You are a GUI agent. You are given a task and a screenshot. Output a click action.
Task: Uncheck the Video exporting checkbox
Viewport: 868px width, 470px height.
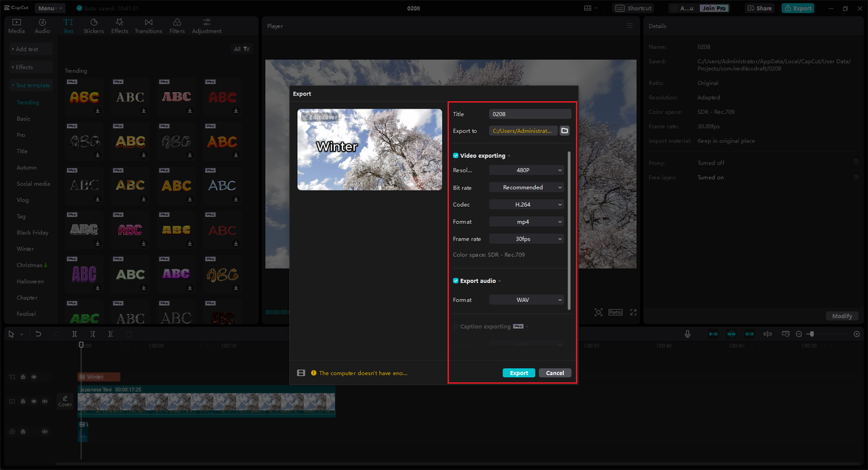click(456, 156)
